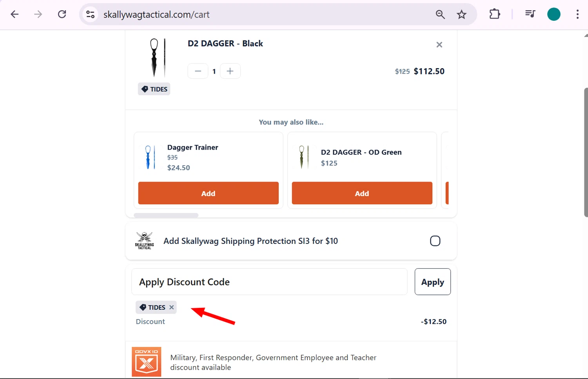Click the Dagger Trainer $24.50 price
The image size is (588, 379).
click(179, 168)
